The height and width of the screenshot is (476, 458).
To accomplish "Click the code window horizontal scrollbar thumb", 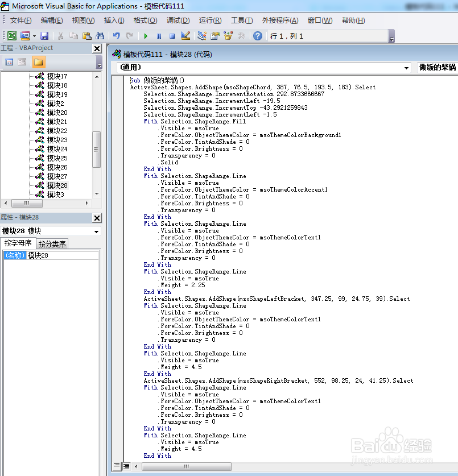I will click(x=187, y=466).
